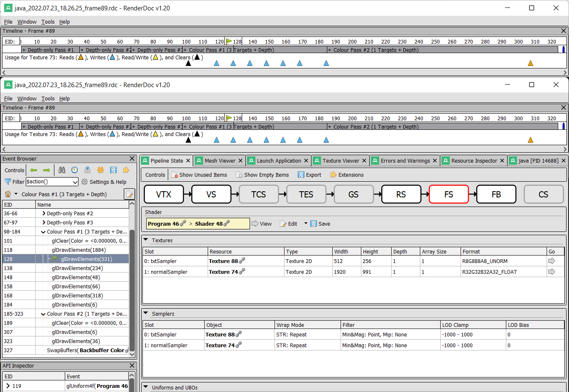The width and height of the screenshot is (569, 392).
Task: Switch to Errors and Warnings tab
Action: click(x=405, y=161)
